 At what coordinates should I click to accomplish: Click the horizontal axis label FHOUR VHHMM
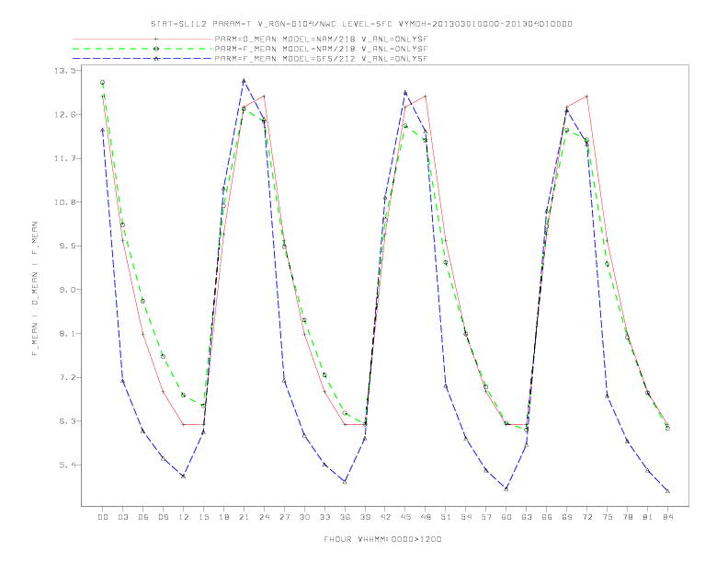pos(382,539)
